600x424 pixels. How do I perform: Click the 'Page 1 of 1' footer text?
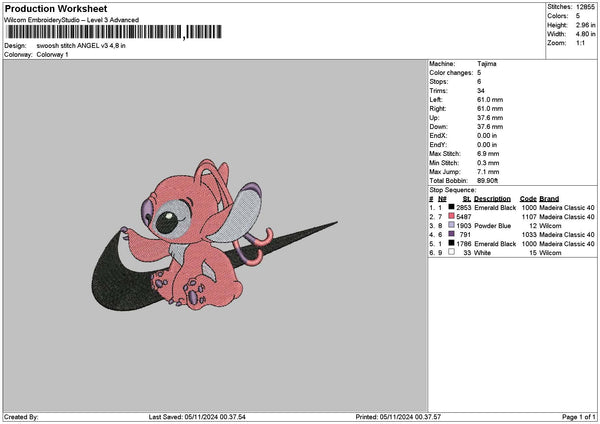579,417
